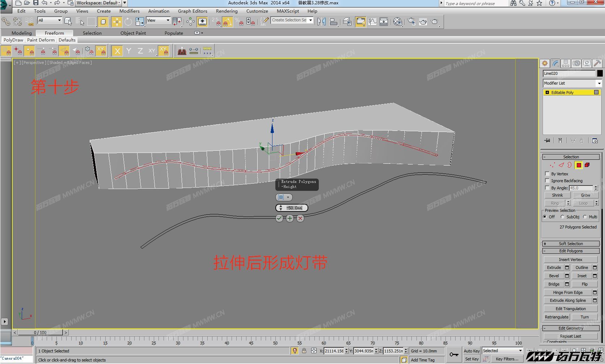Image resolution: width=605 pixels, height=364 pixels.
Task: Switch to the Object Paint ribbon tab
Action: 133,33
